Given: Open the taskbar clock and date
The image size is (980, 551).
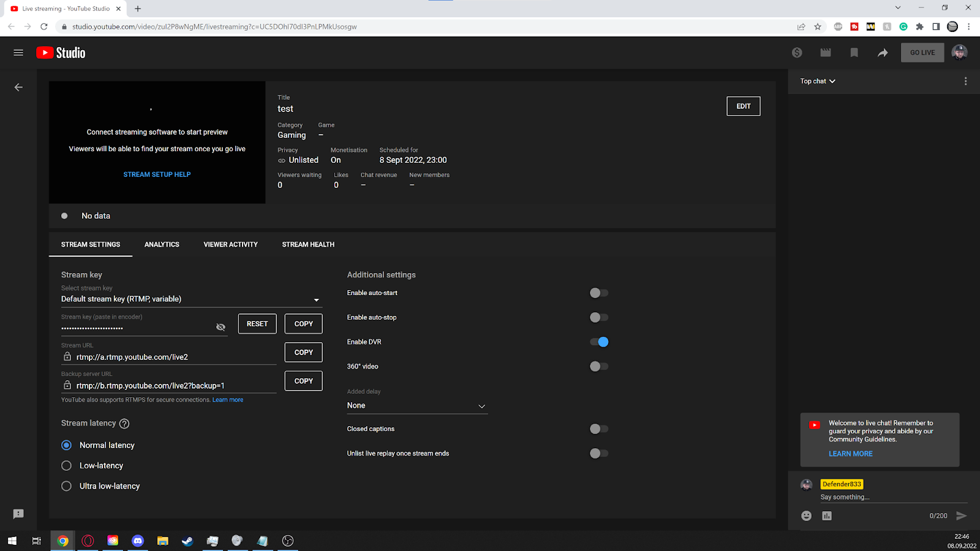Looking at the screenshot, I should [962, 541].
